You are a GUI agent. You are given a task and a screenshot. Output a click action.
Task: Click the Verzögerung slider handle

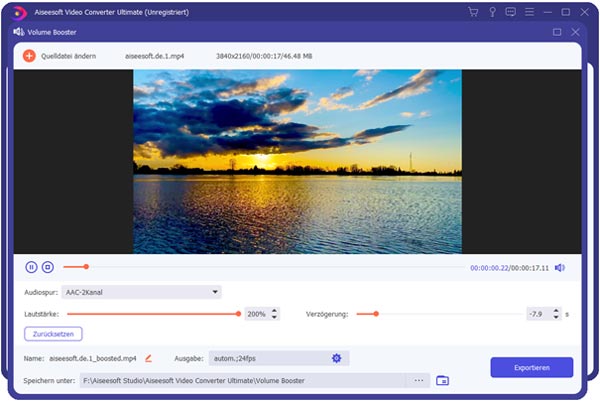tap(376, 314)
